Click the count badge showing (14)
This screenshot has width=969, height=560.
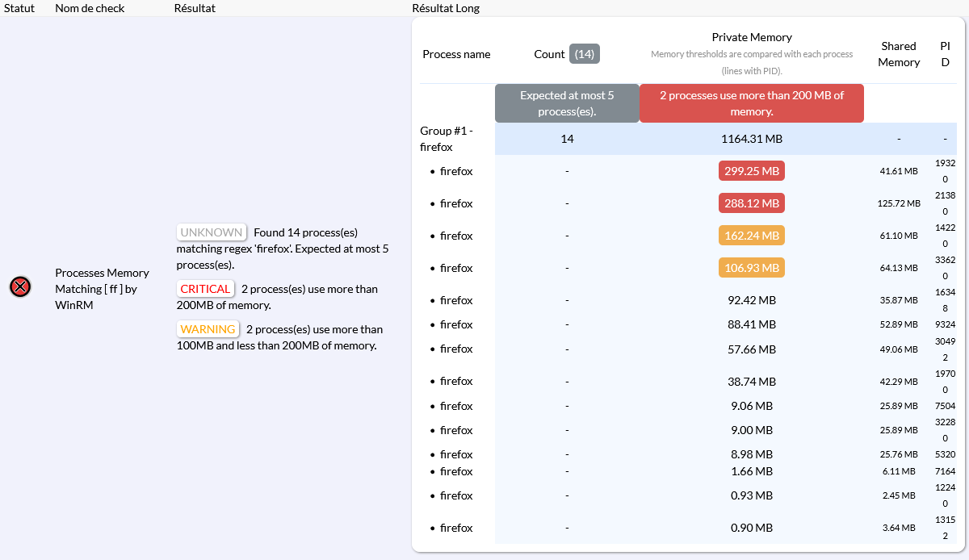584,54
